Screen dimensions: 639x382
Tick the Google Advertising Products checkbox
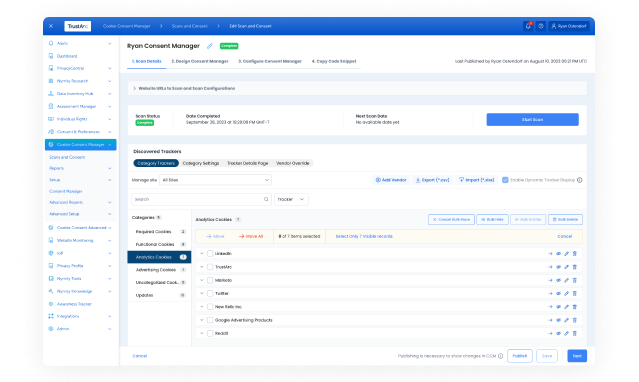(210, 320)
